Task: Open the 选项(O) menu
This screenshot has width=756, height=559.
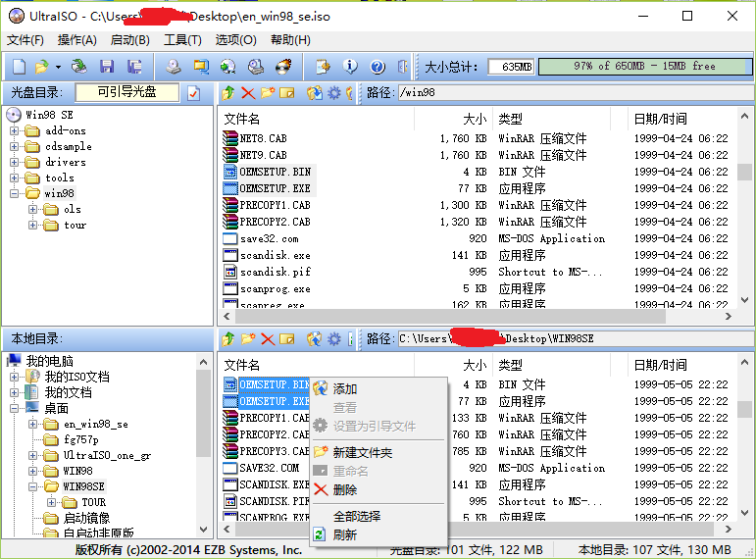Action: (x=235, y=40)
